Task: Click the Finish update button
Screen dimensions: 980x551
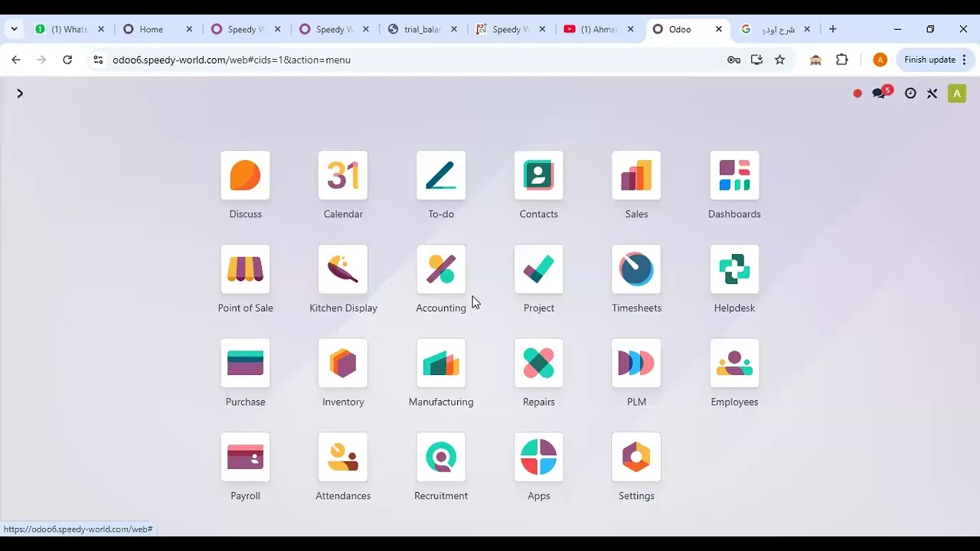Action: (929, 60)
